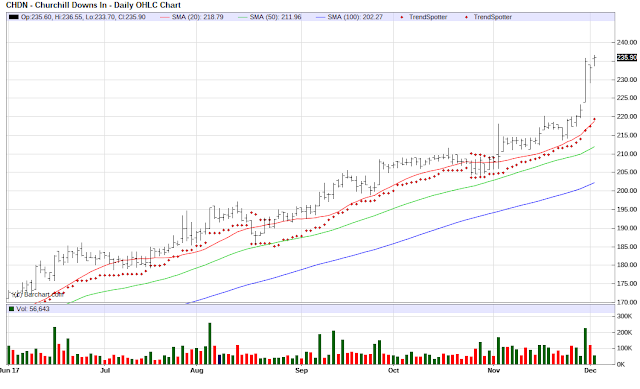Click the Oct date axis label
This screenshot has width=640, height=389.
pyautogui.click(x=393, y=371)
